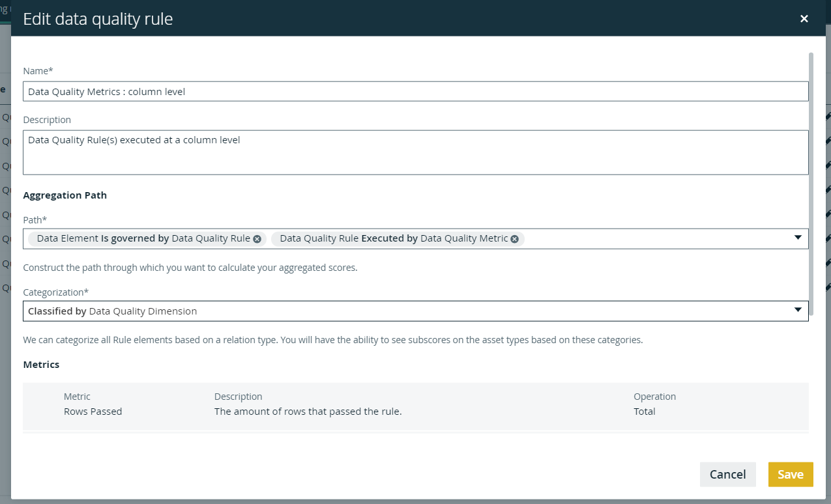Image resolution: width=831 pixels, height=504 pixels.
Task: Click into the Description text area
Action: (416, 152)
